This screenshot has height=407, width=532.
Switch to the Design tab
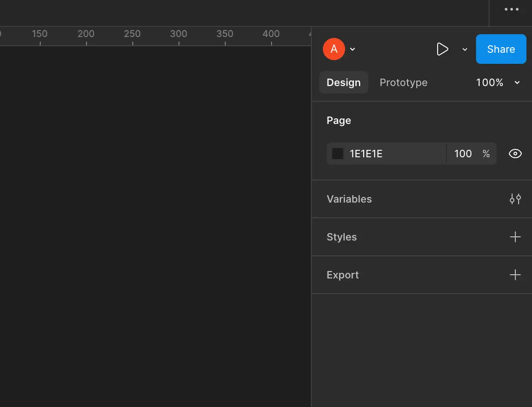[343, 82]
